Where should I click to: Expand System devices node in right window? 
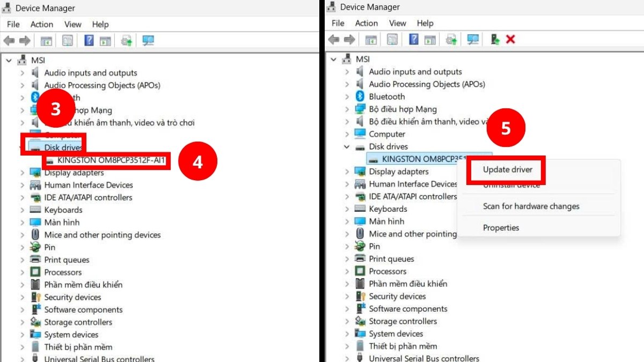tap(347, 334)
